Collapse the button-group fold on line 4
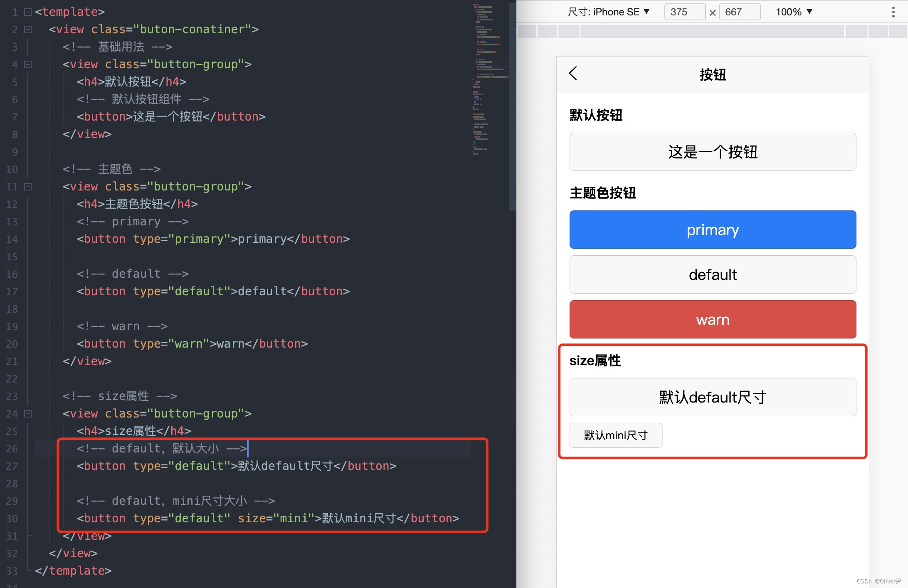 (x=28, y=64)
